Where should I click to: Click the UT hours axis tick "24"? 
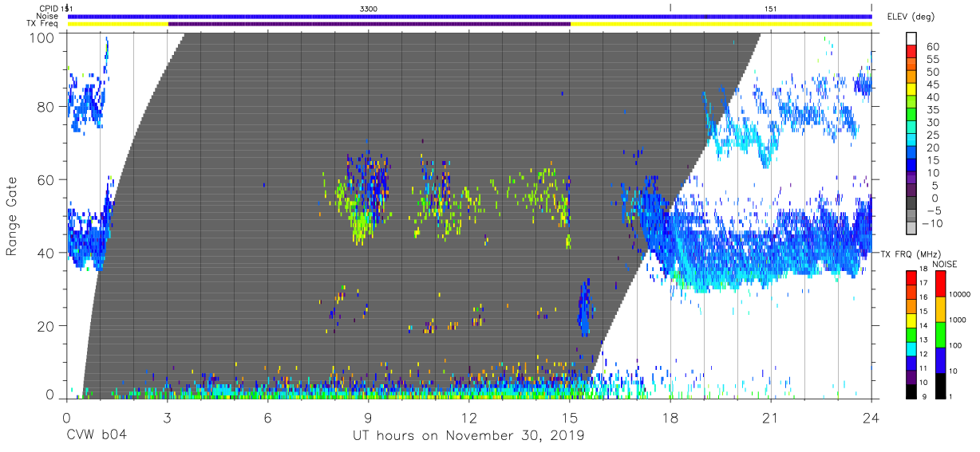[871, 416]
